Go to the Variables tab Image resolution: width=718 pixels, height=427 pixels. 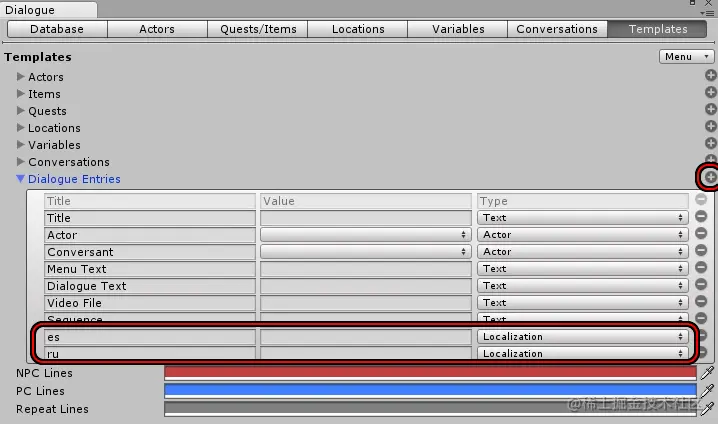coord(457,29)
